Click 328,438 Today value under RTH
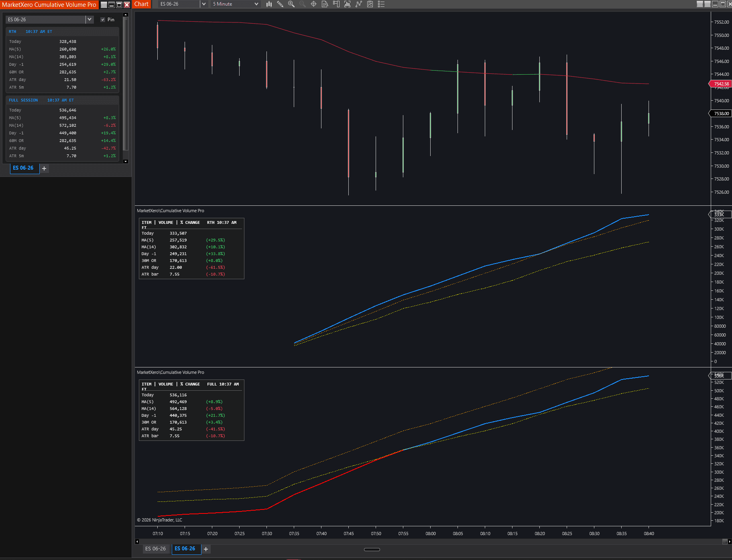This screenshot has height=560, width=732. [x=68, y=42]
